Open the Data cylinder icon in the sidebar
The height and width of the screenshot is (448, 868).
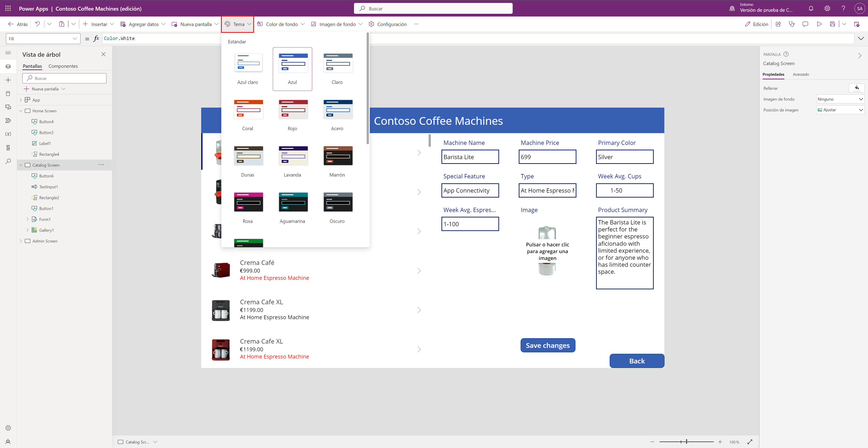coord(8,93)
